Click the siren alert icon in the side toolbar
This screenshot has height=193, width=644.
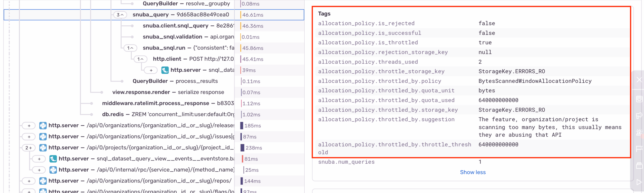(639, 132)
